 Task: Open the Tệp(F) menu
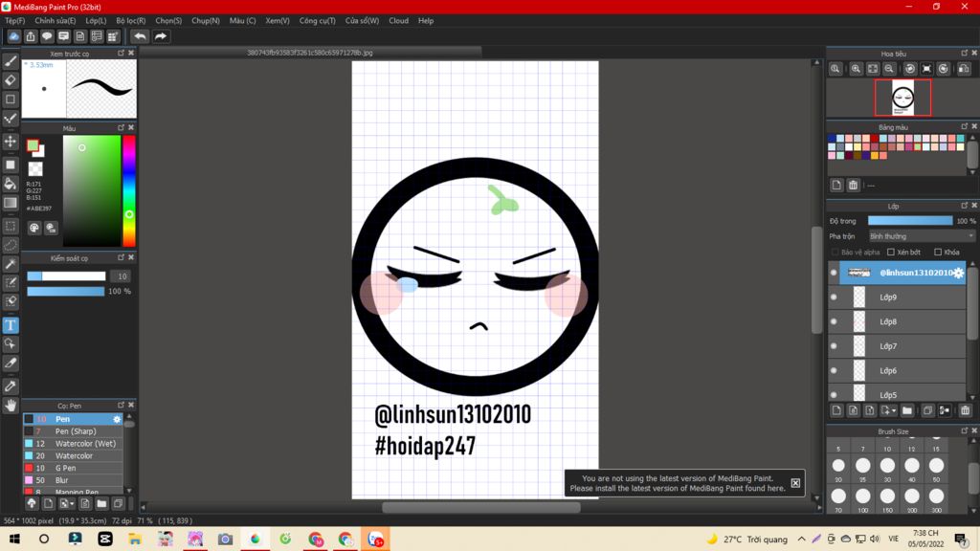[15, 21]
